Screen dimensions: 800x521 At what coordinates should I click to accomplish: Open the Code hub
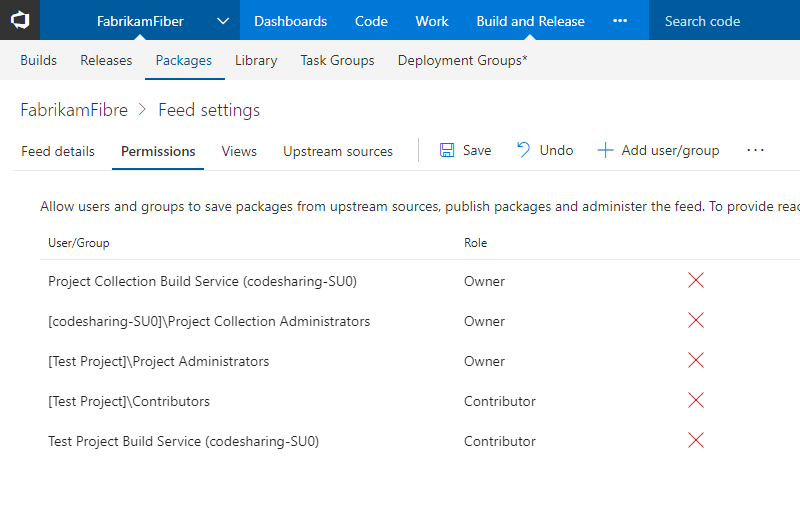pyautogui.click(x=371, y=21)
